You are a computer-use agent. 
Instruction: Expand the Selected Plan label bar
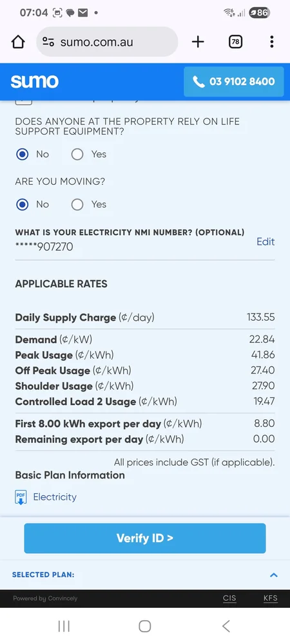[145, 575]
